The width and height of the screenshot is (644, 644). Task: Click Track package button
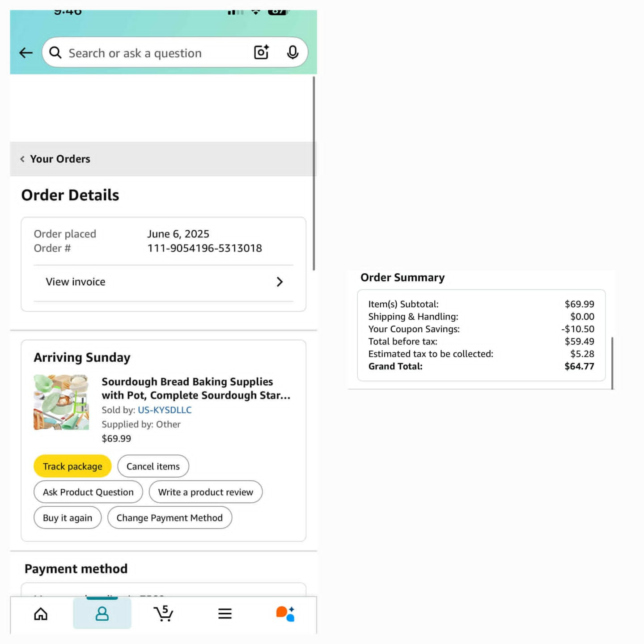pos(72,466)
